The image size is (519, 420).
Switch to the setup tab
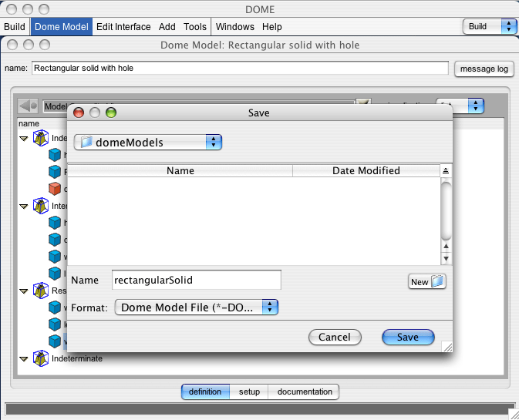(x=249, y=391)
